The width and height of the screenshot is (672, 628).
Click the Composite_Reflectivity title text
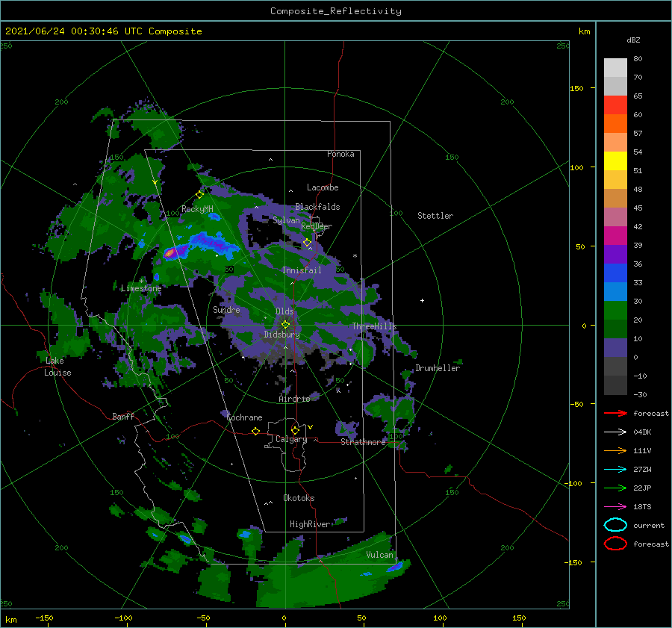335,11
